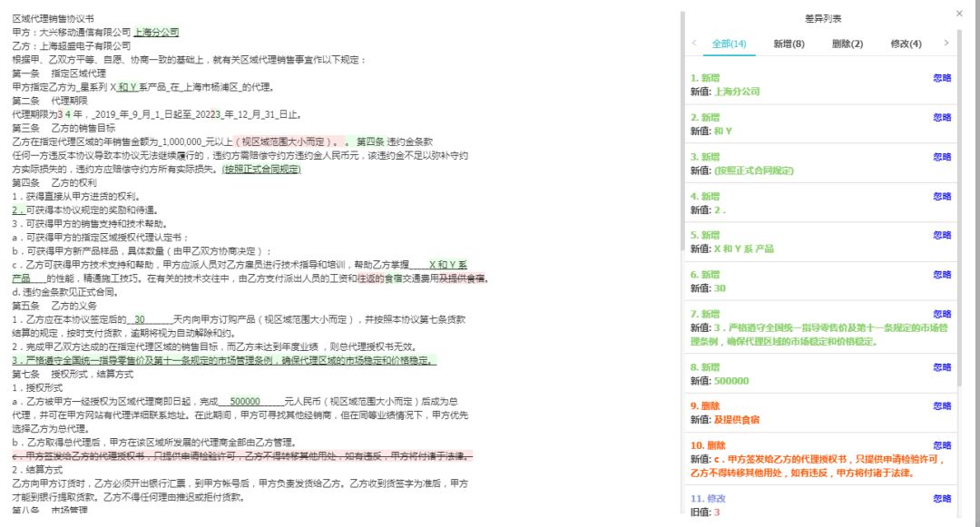Ignore difference 6 with value 30
980x527 pixels.
[x=942, y=274]
